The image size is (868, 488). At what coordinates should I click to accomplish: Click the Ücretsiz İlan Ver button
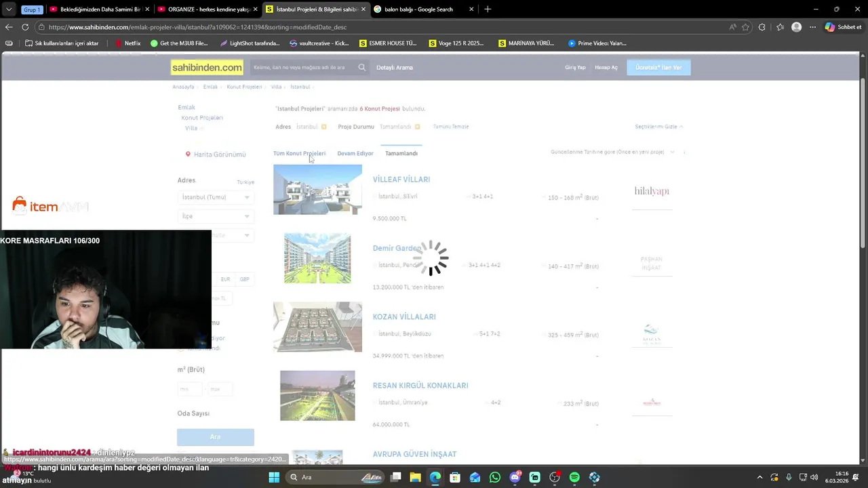point(658,67)
